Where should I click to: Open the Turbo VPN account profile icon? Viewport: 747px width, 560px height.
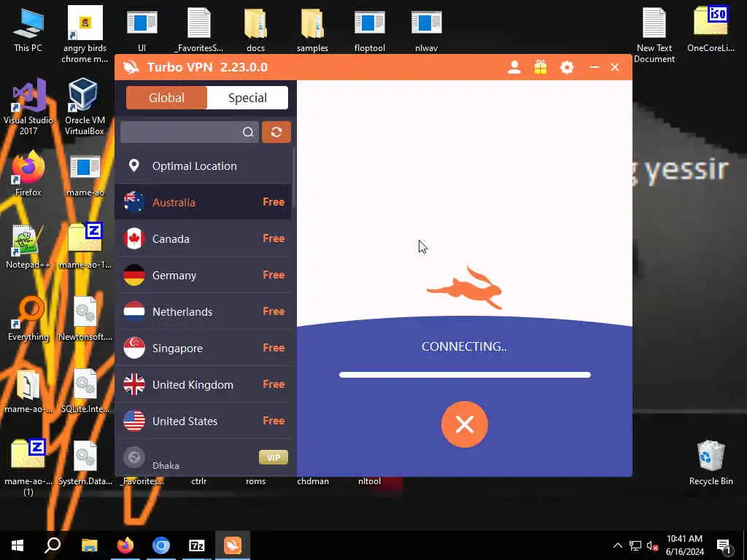(x=514, y=67)
